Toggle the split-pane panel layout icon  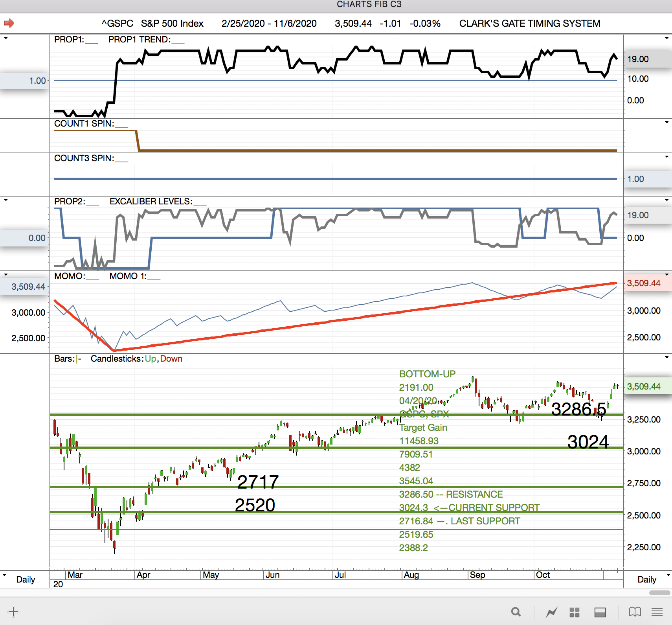pyautogui.click(x=600, y=612)
